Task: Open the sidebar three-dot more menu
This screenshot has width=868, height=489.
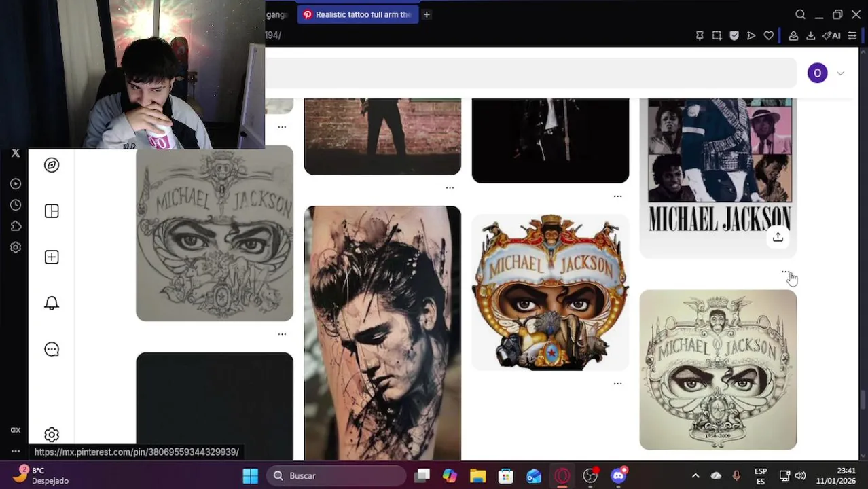Action: pyautogui.click(x=16, y=452)
